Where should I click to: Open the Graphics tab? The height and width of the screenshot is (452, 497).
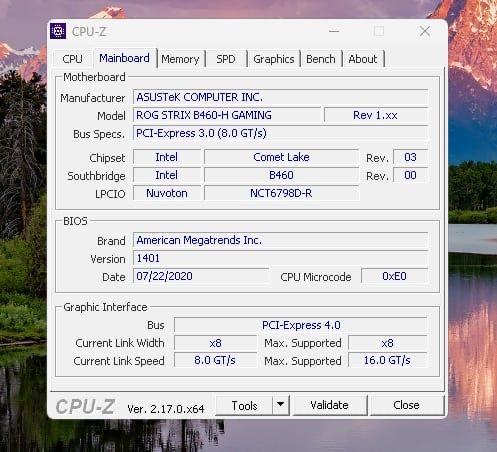[274, 59]
